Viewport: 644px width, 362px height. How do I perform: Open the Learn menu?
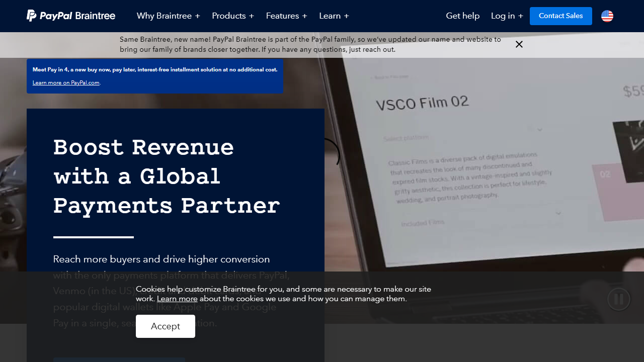[334, 16]
